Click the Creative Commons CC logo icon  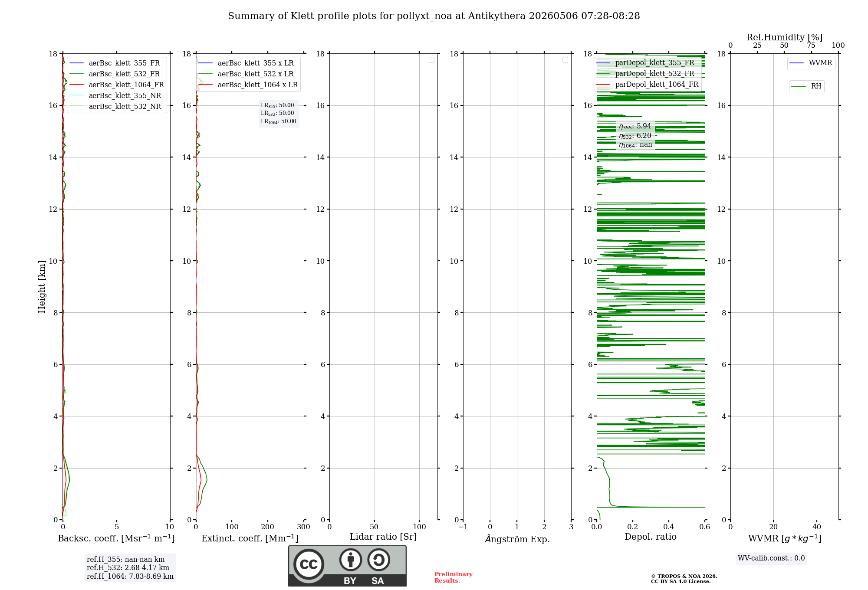[309, 564]
